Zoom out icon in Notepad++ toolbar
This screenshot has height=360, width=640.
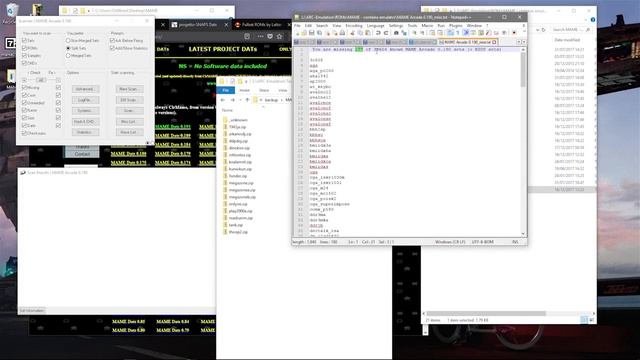click(x=422, y=33)
